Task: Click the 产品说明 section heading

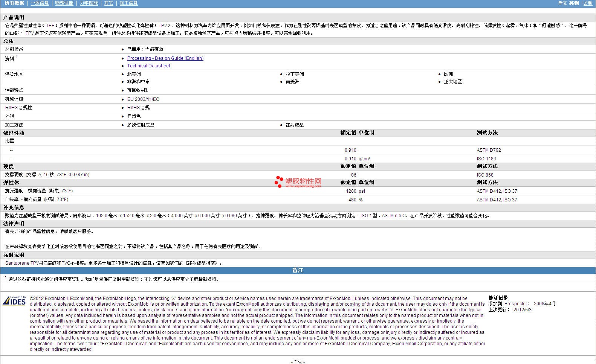Action: (x=14, y=17)
